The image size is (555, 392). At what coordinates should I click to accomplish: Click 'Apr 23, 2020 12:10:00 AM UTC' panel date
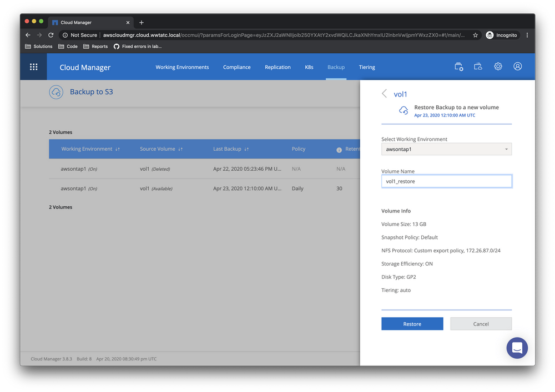pyautogui.click(x=445, y=115)
